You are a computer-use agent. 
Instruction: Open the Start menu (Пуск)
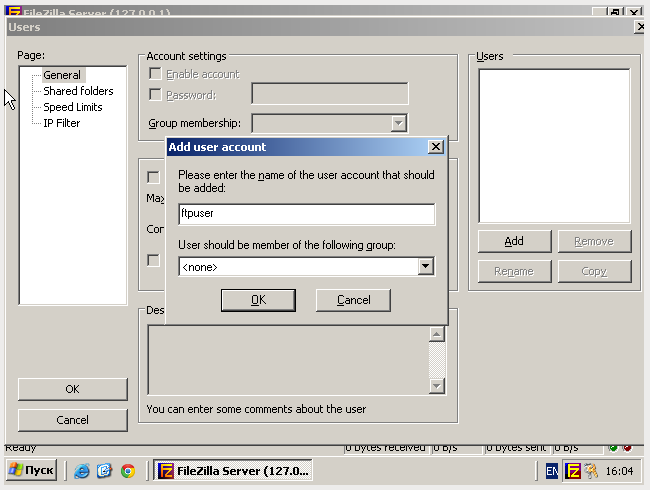coord(32,471)
